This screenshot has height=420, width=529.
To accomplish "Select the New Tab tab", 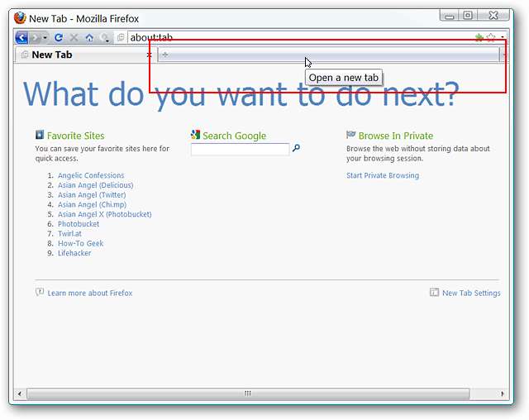I will click(x=84, y=55).
